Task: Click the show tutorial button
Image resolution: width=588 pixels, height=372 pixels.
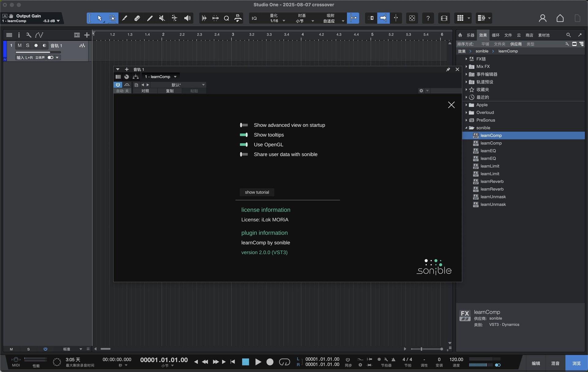Action: click(257, 192)
